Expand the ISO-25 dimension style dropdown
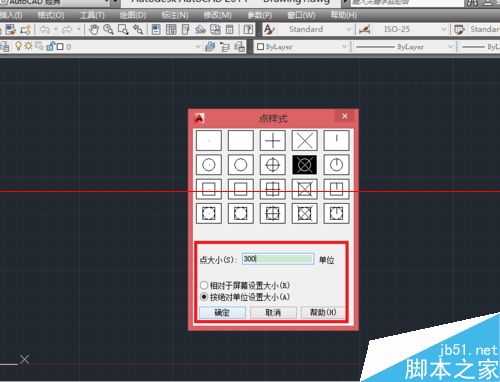The width and height of the screenshot is (500, 382). tap(444, 29)
